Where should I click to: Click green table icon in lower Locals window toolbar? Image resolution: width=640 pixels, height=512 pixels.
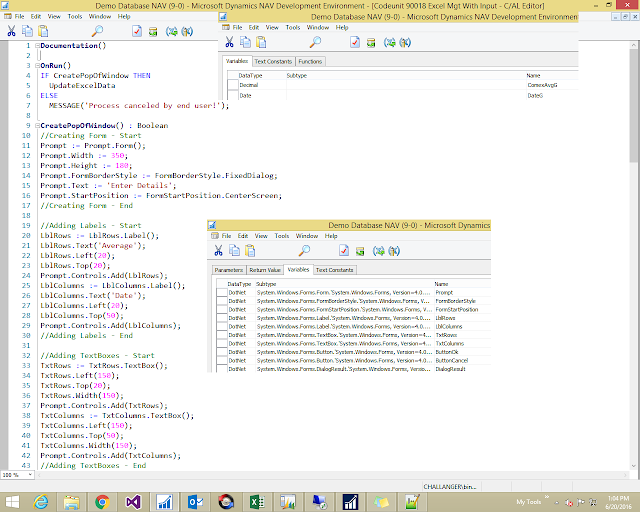click(360, 251)
